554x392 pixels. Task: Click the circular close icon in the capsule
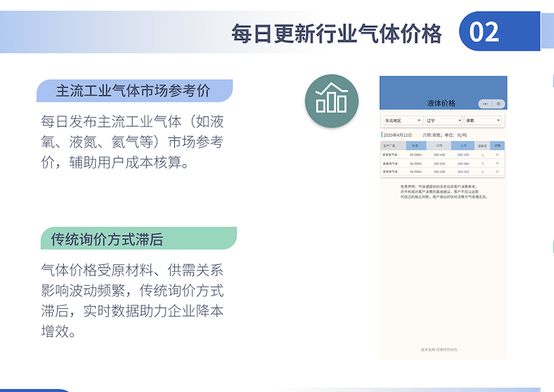click(498, 104)
